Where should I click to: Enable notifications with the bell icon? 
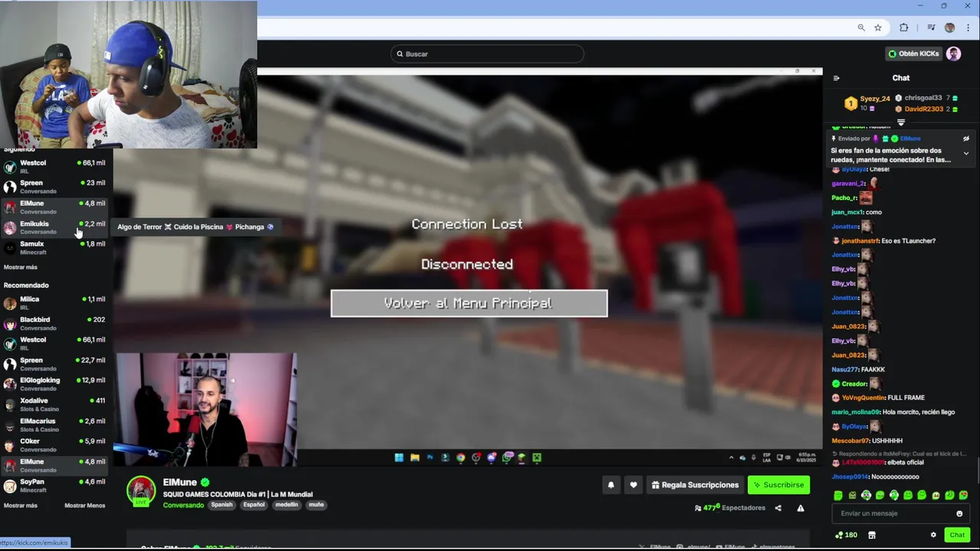(x=611, y=484)
